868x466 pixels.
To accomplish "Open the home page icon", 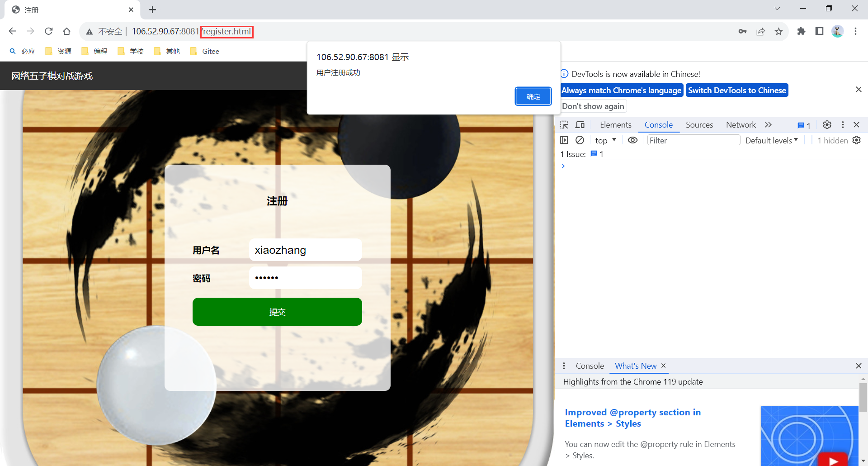I will [67, 31].
